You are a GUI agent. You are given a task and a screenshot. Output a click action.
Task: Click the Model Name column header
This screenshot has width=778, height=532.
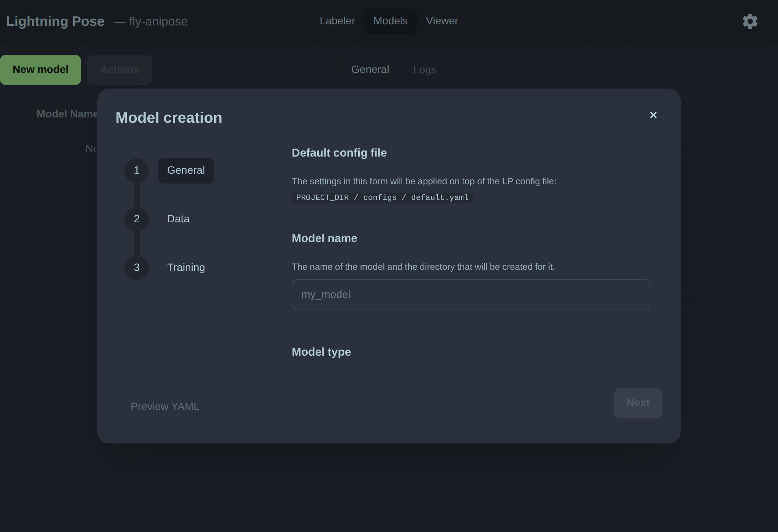coord(67,114)
